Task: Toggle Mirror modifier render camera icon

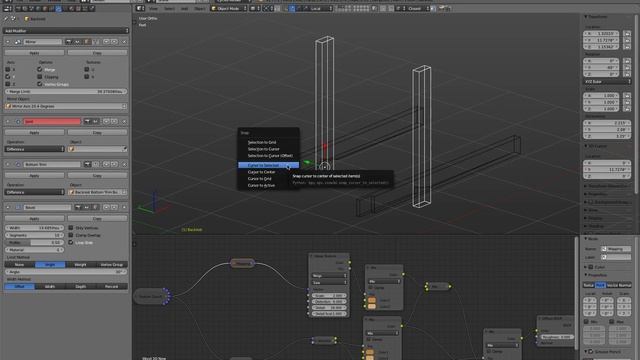Action: (69, 42)
